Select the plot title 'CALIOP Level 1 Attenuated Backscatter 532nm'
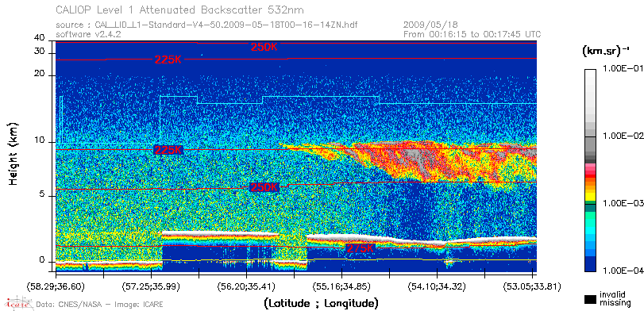 [180, 10]
